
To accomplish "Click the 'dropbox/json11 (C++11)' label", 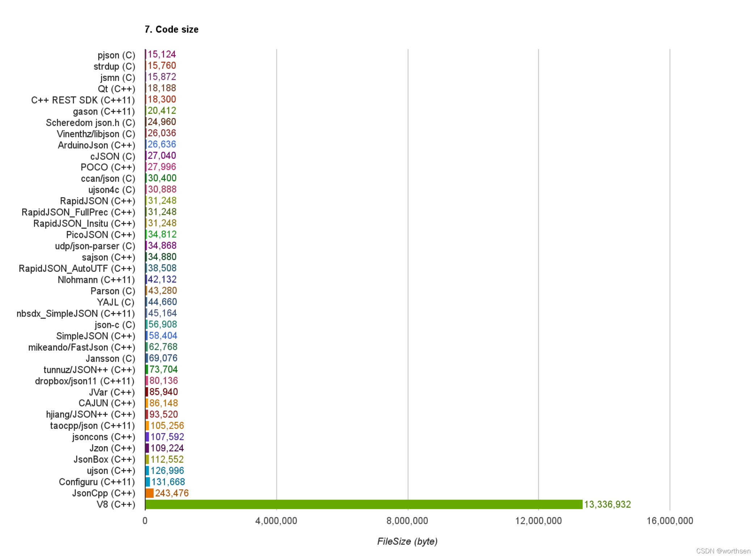I will 85,381.
